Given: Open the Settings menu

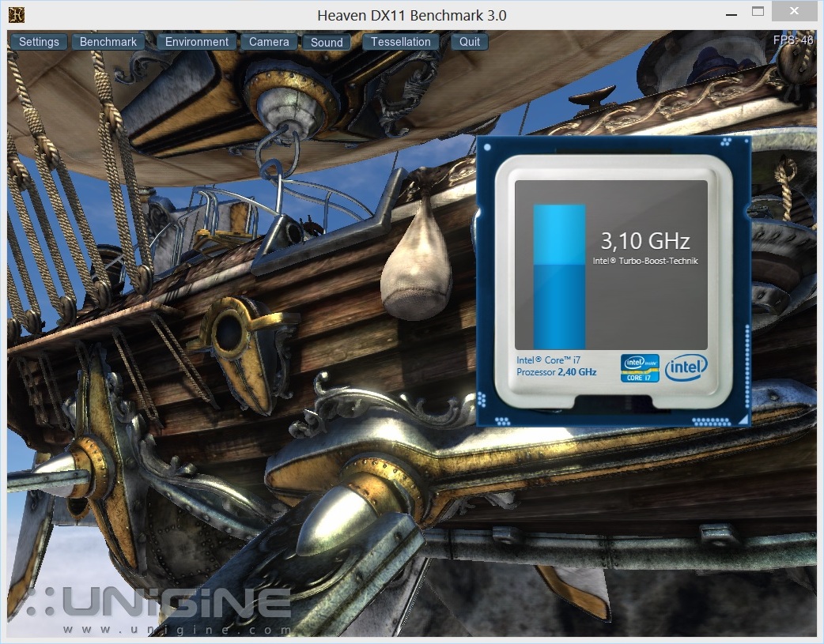Looking at the screenshot, I should [39, 42].
